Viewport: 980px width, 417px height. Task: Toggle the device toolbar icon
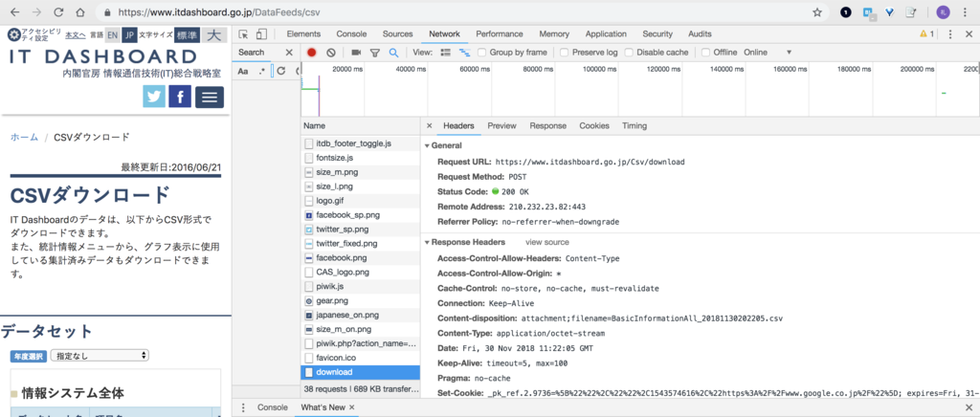(x=262, y=34)
